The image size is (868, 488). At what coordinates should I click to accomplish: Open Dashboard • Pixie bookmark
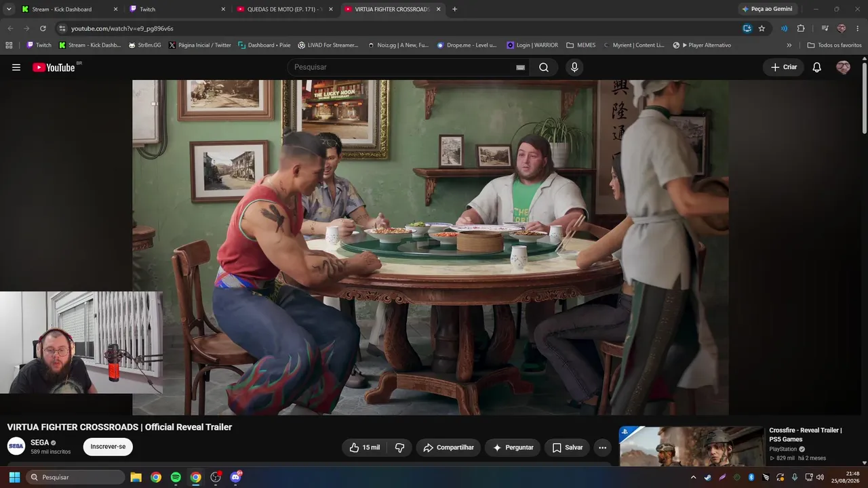(264, 45)
